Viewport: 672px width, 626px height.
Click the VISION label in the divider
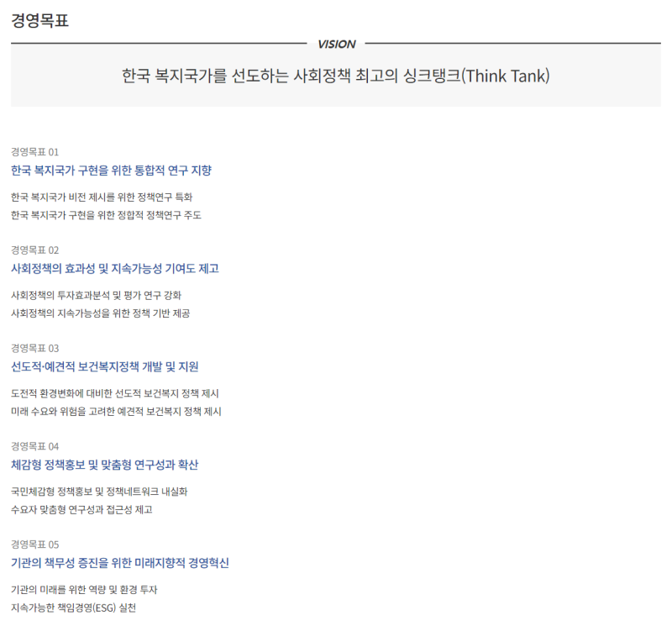point(336,44)
